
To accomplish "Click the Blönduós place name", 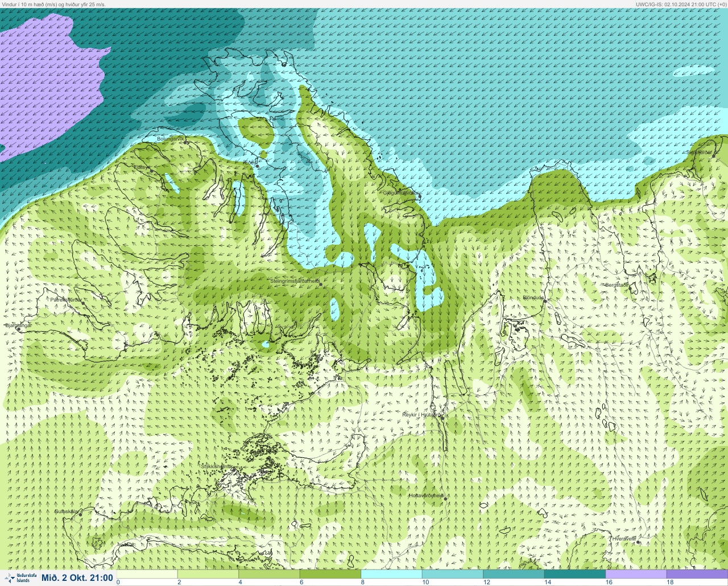I will pos(534,298).
